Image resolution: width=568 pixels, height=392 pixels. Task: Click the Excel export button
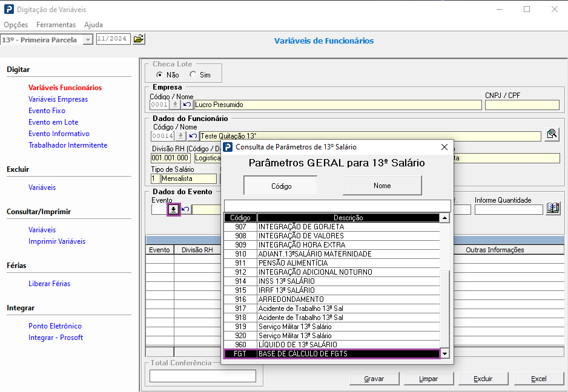coord(539,379)
